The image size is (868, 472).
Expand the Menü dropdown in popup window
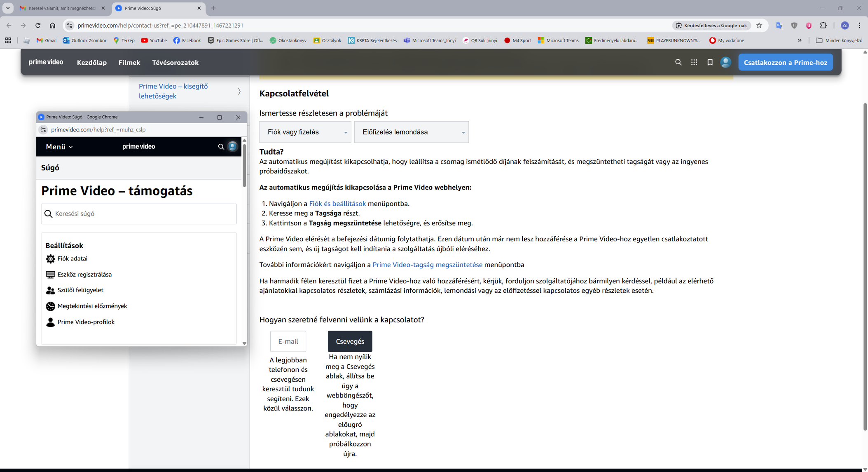[59, 147]
